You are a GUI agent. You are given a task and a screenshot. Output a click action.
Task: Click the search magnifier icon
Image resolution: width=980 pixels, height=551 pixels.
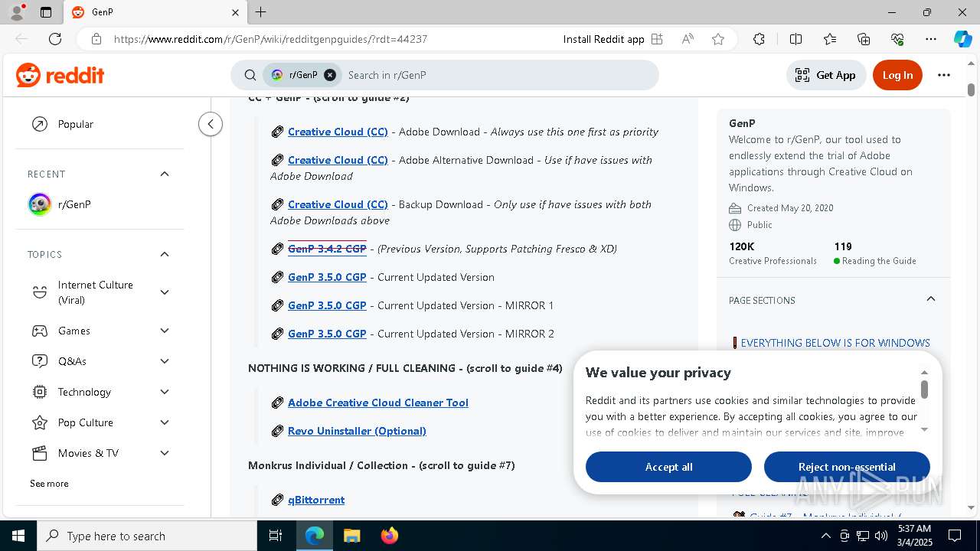(x=250, y=75)
